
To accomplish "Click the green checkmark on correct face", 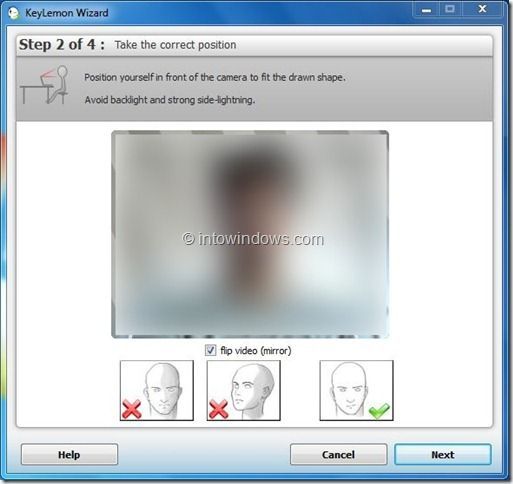I will 379,410.
